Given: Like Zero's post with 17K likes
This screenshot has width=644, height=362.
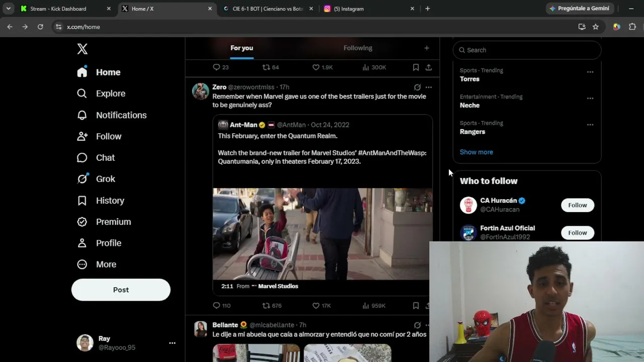Looking at the screenshot, I should tap(321, 305).
